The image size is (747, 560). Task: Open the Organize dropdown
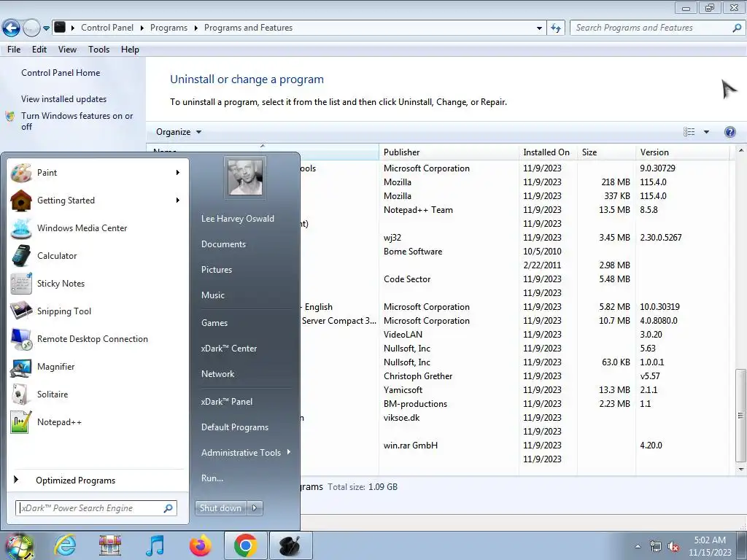[179, 132]
